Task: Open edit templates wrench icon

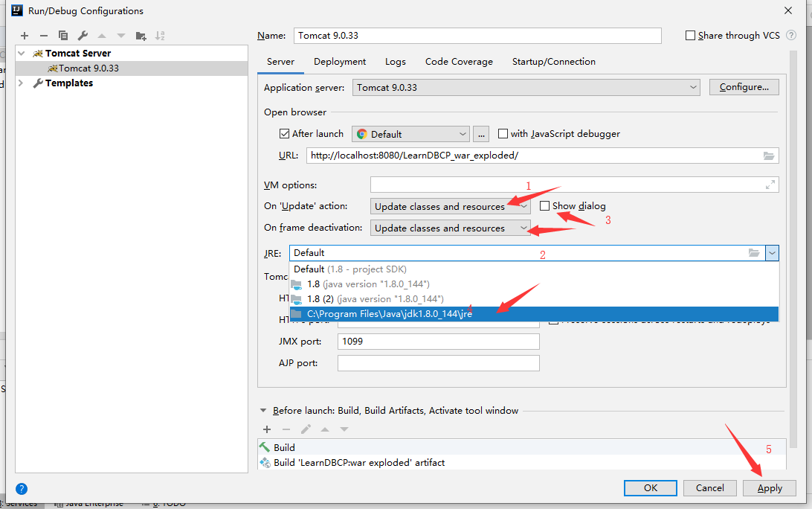Action: point(83,36)
